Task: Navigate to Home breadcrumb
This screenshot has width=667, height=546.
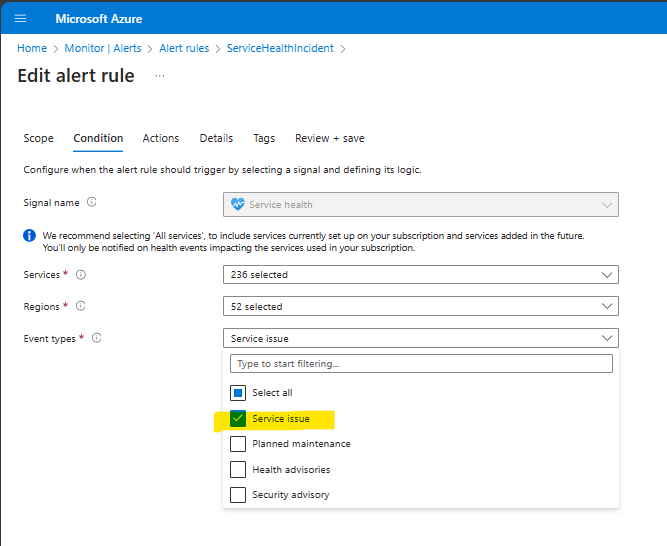Action: 32,48
